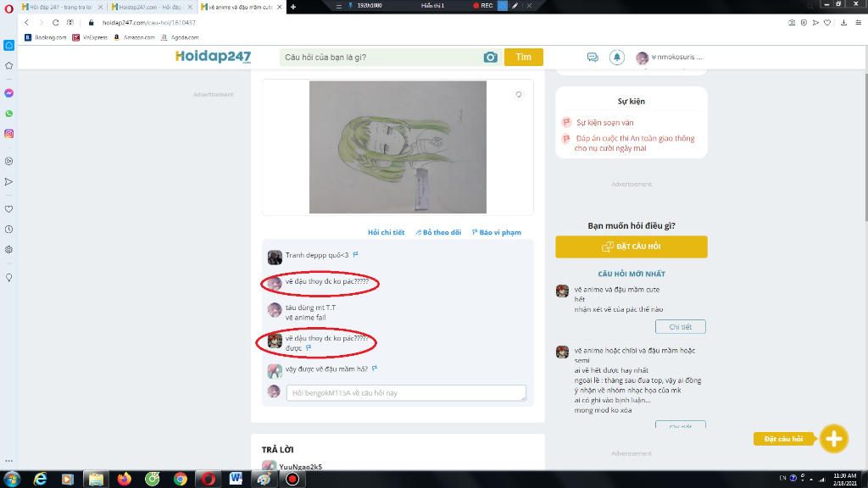Open a new browser tab

[x=292, y=7]
